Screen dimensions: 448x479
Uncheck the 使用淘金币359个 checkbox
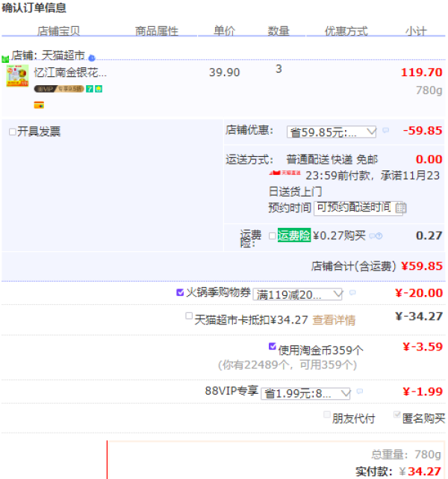pyautogui.click(x=273, y=346)
